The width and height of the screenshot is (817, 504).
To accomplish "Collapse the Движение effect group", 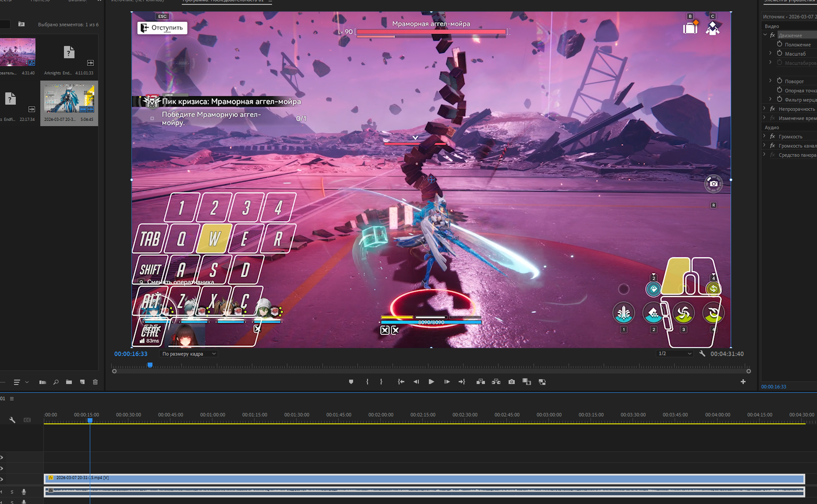I will (765, 35).
